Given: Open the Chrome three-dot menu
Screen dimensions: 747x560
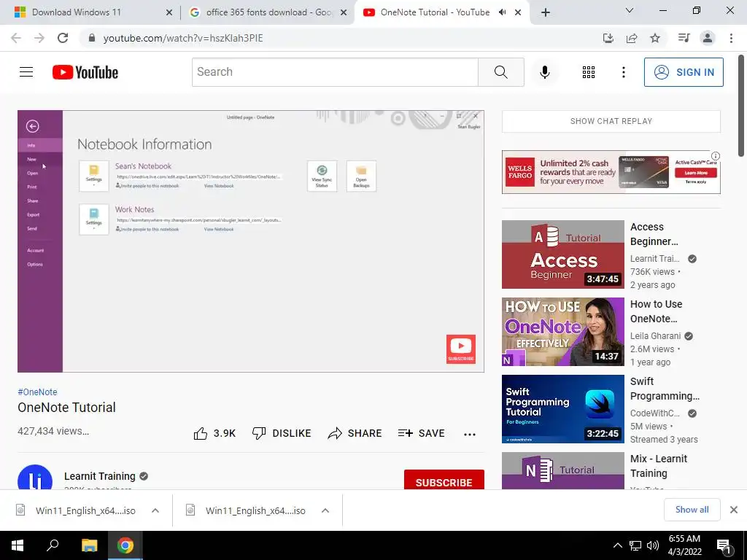Looking at the screenshot, I should coord(731,38).
